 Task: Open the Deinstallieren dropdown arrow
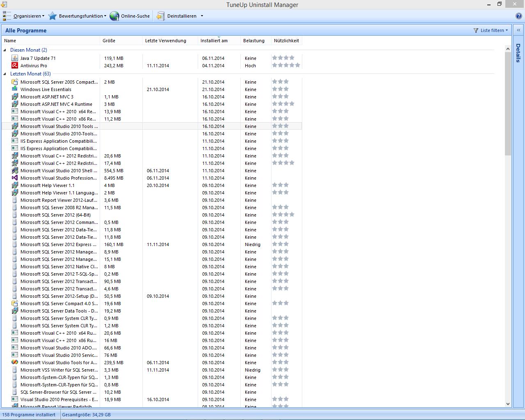point(202,16)
